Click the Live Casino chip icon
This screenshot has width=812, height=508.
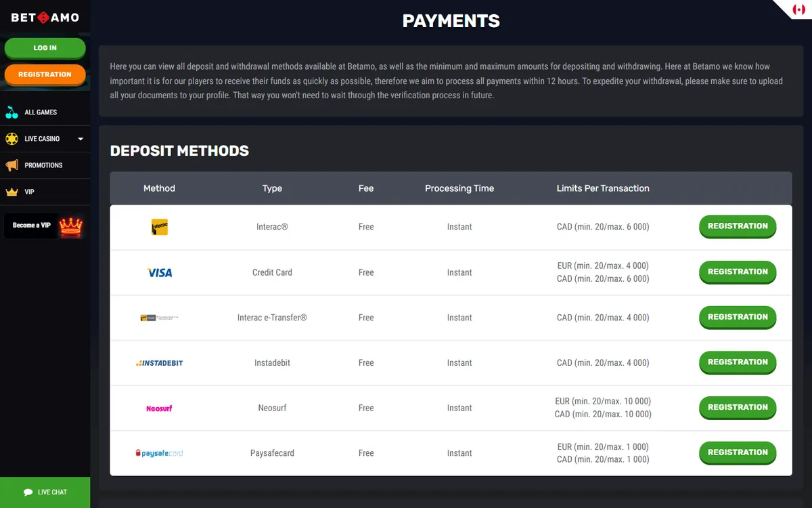(x=12, y=139)
